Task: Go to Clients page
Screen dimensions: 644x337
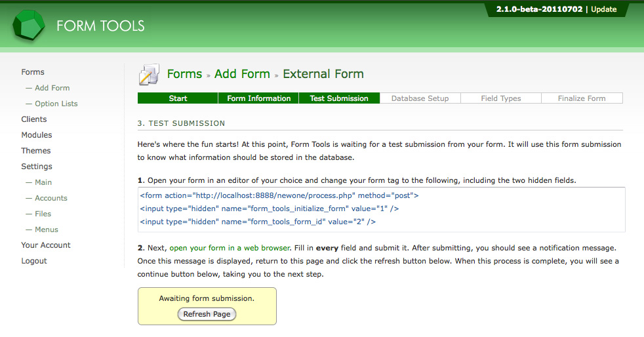Action: pyautogui.click(x=34, y=119)
